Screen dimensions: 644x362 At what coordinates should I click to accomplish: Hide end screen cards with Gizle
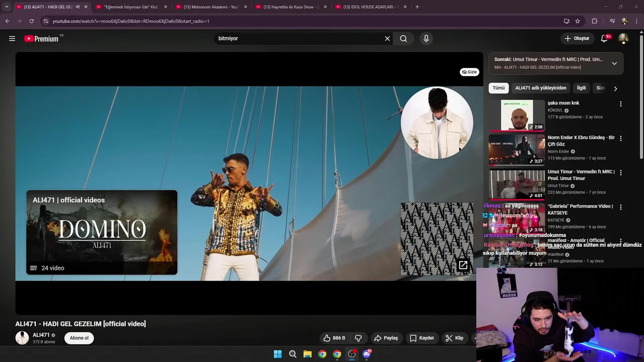coord(469,72)
